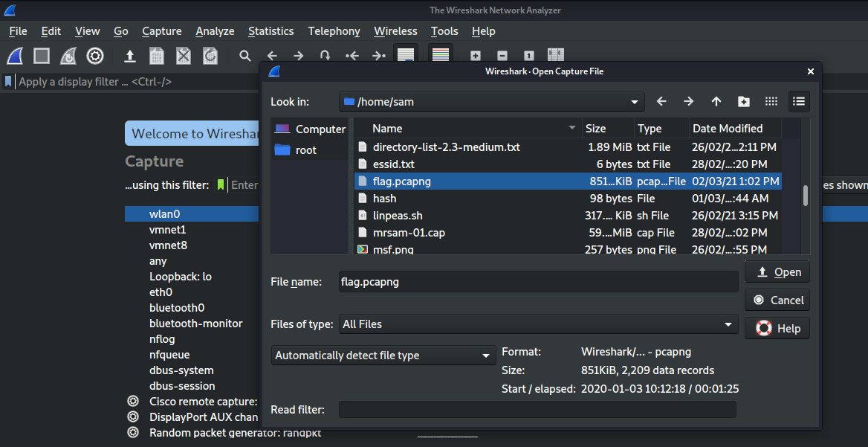The width and height of the screenshot is (868, 447).
Task: Switch file dialog to detail list view
Action: coord(799,101)
